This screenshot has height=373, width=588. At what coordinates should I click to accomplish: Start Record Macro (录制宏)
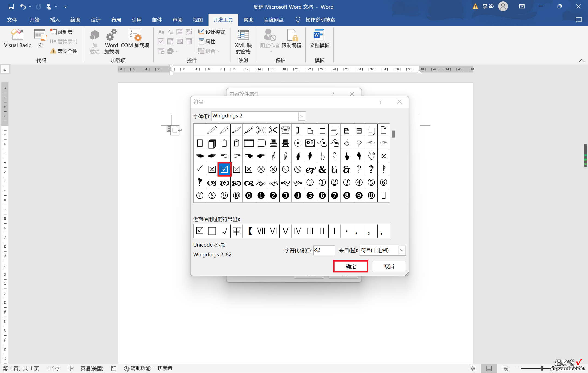[62, 32]
